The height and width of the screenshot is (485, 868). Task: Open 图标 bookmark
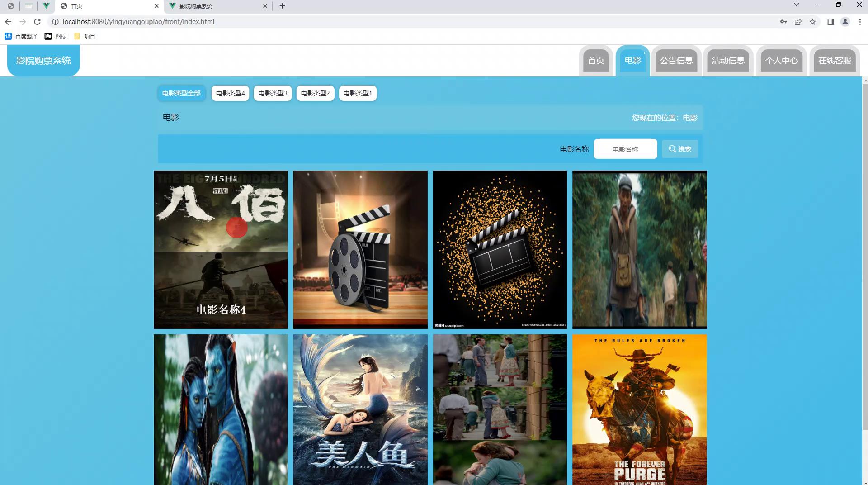(55, 36)
